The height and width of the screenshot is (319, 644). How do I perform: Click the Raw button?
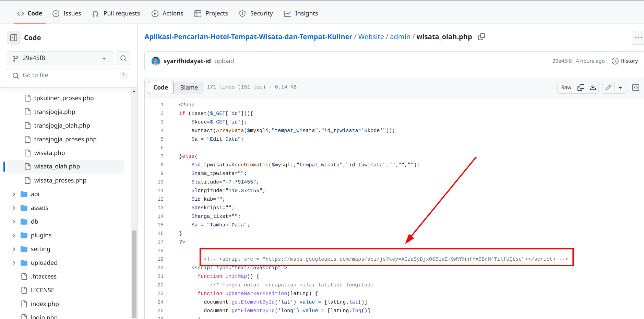[566, 87]
